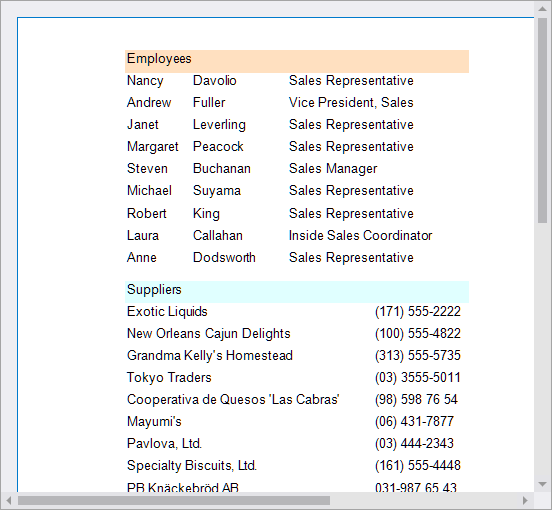Click supplier New Orleans Cajun Delights
The image size is (552, 510).
click(x=208, y=334)
